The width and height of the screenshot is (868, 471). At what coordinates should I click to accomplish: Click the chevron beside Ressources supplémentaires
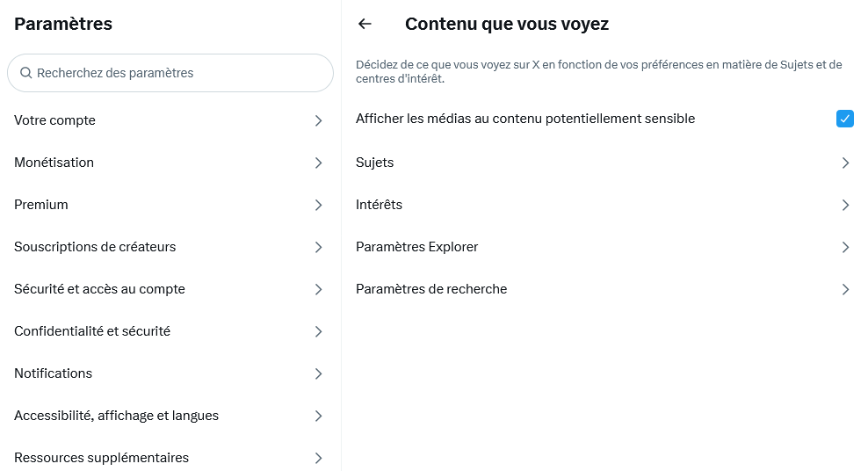pyautogui.click(x=318, y=458)
